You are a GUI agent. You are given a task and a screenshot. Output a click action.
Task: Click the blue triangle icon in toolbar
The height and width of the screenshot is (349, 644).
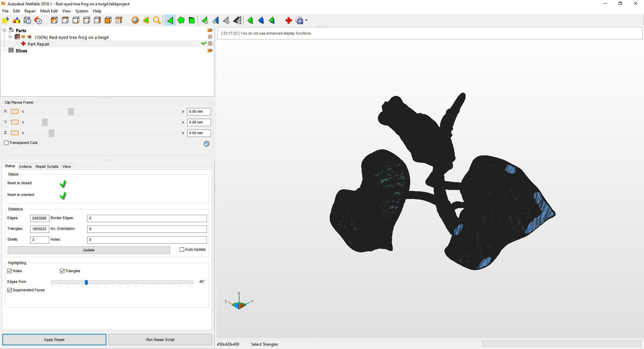click(x=261, y=20)
